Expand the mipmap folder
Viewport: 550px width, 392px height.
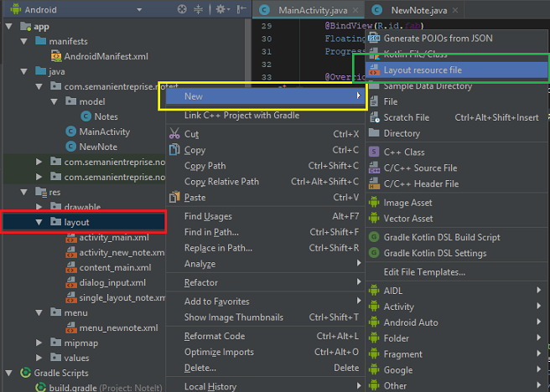(39, 343)
